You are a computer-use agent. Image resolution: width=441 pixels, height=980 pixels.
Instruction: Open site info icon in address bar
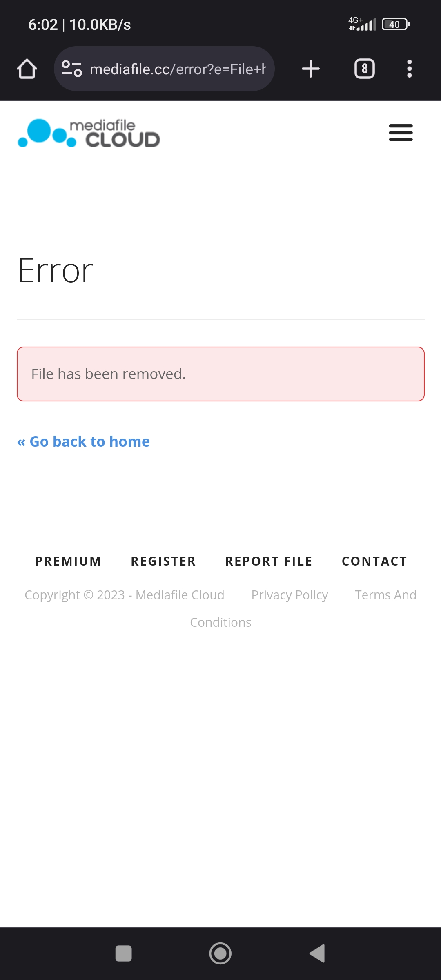pyautogui.click(x=72, y=69)
